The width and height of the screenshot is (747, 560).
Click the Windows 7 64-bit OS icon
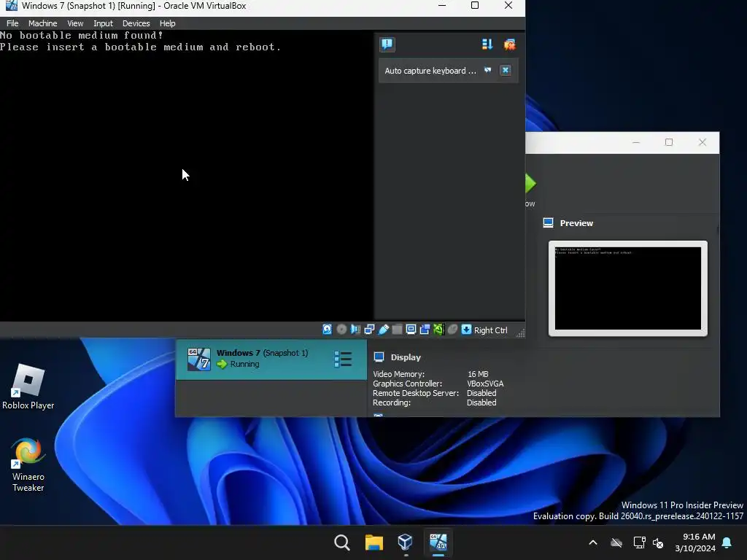click(x=198, y=359)
